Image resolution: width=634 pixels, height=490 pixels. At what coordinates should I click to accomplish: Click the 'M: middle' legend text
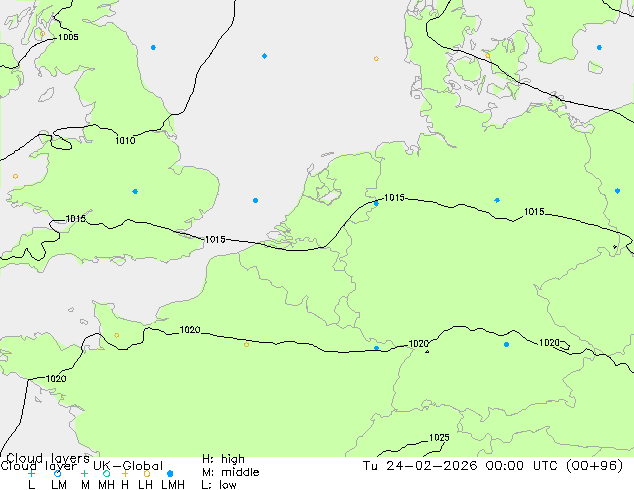point(230,472)
